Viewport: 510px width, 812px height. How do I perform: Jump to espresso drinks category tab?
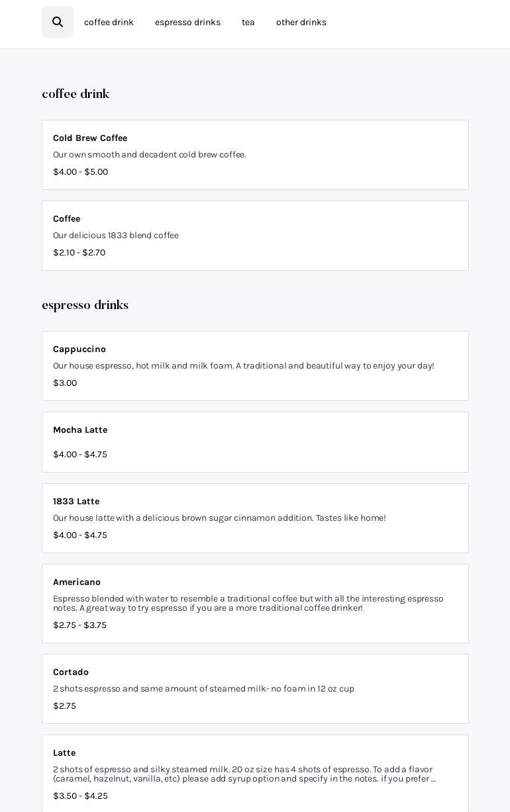[187, 23]
